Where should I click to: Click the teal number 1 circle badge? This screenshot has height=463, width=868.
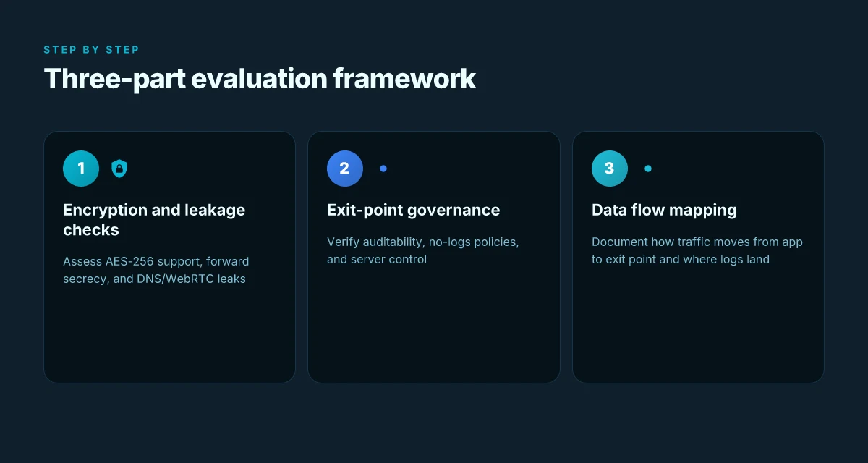81,169
